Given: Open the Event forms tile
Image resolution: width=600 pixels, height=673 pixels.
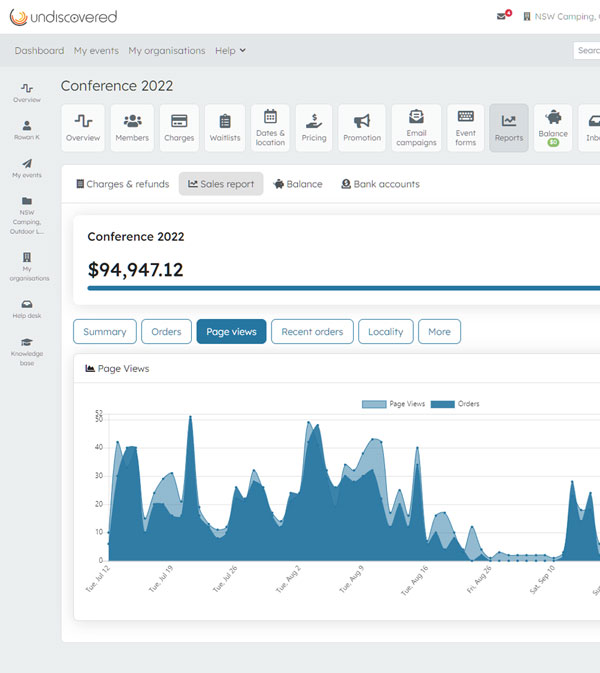Looking at the screenshot, I should [x=466, y=127].
